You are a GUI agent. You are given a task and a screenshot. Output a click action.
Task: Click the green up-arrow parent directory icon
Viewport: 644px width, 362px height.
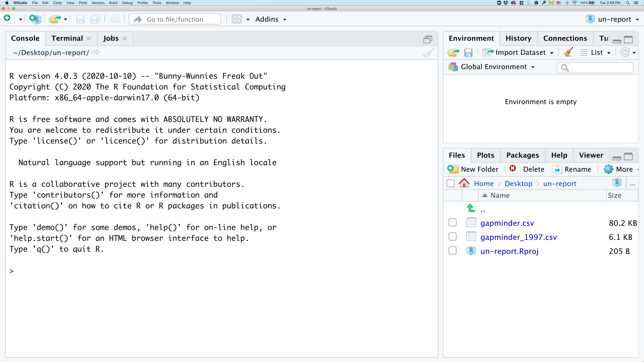[471, 208]
